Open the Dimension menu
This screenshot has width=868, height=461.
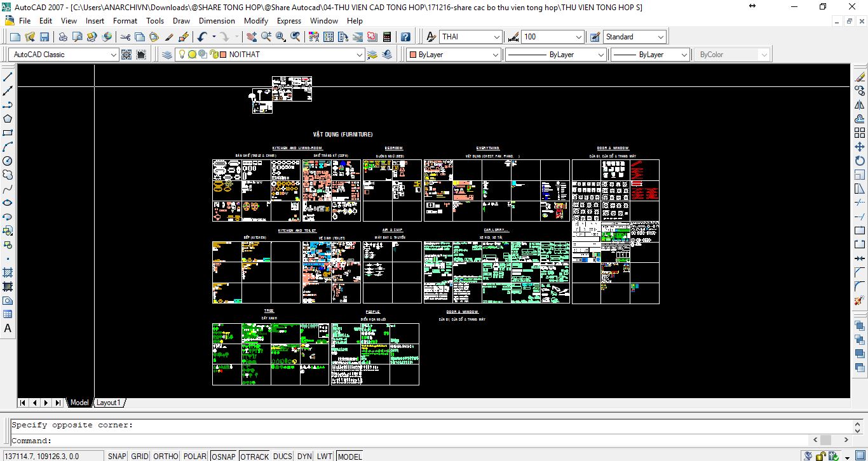point(217,20)
